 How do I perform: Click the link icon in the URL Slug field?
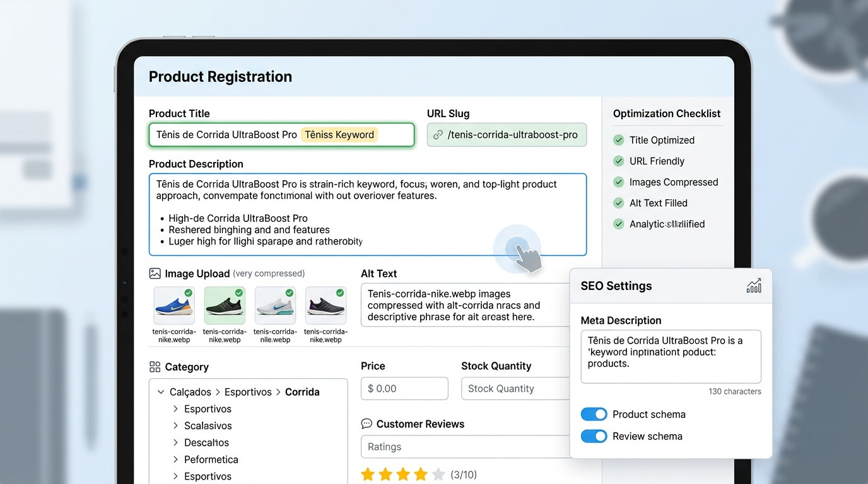tap(438, 135)
